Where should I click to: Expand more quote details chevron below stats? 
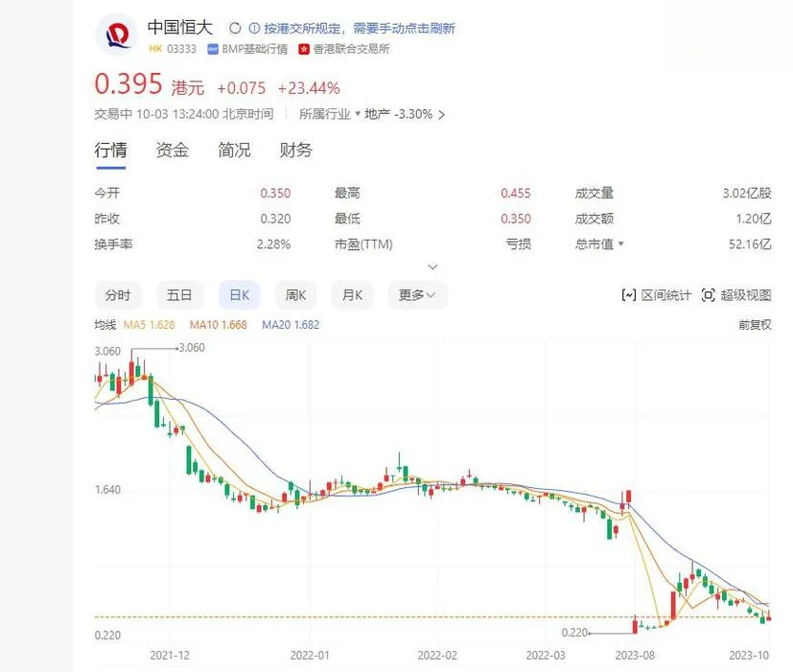[432, 266]
